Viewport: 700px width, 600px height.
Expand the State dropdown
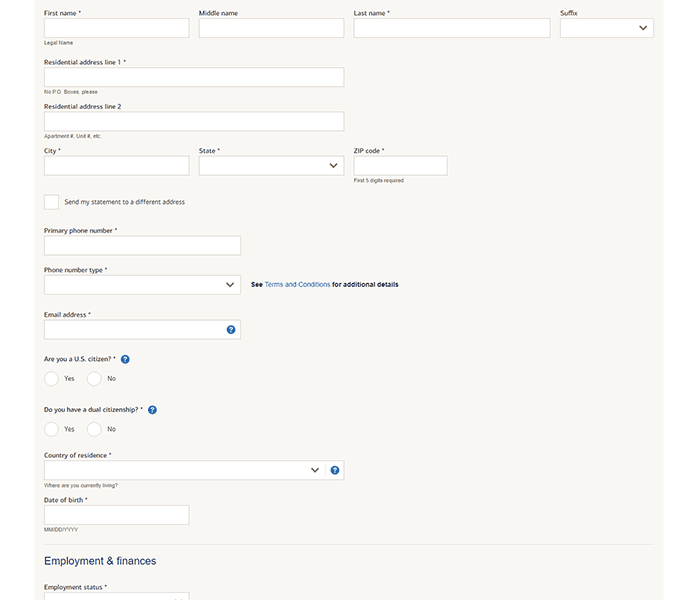pyautogui.click(x=271, y=166)
